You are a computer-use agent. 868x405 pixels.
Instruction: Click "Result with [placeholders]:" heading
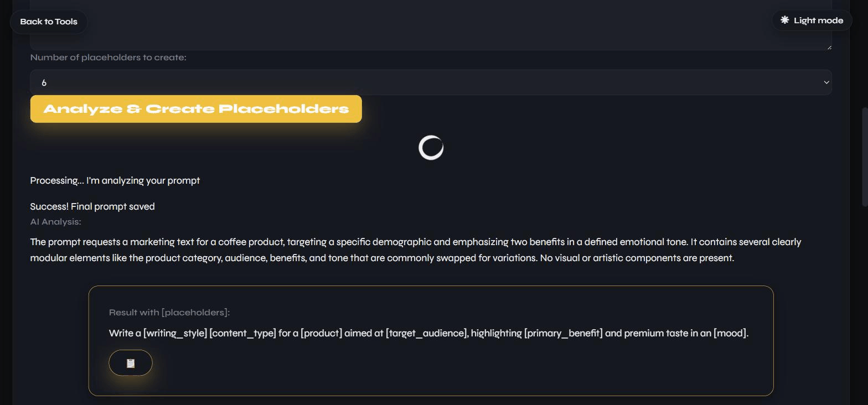(169, 313)
